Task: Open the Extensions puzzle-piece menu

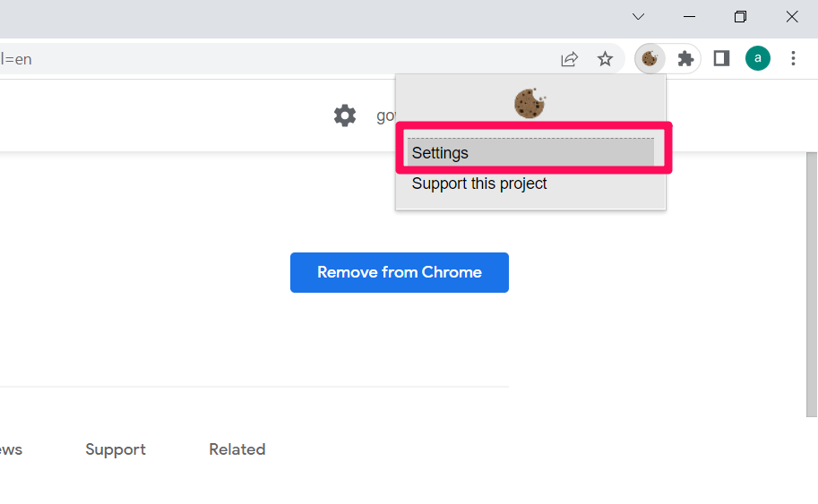Action: [685, 59]
